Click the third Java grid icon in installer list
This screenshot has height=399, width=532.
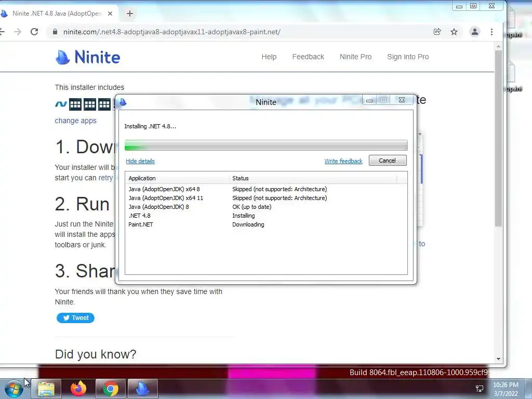104,104
